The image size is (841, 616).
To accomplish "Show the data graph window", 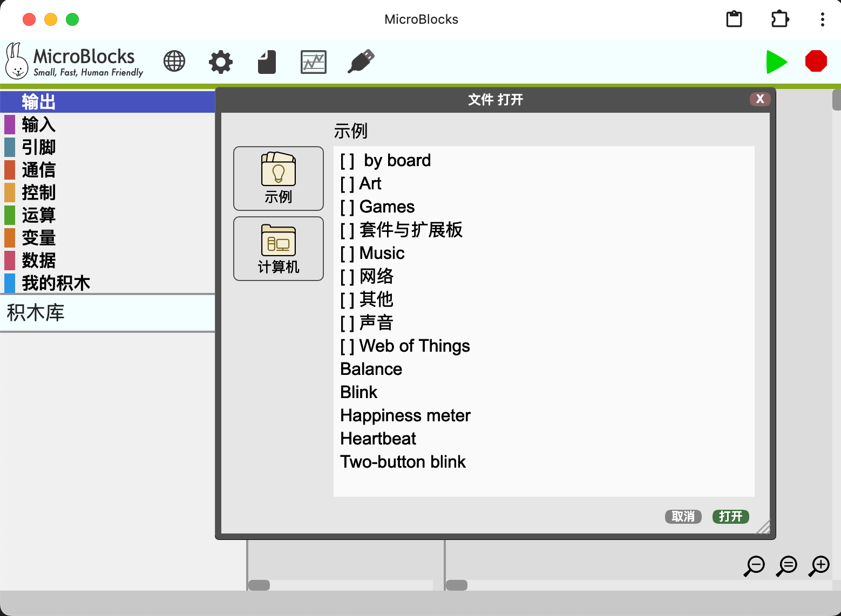I will pos(314,62).
